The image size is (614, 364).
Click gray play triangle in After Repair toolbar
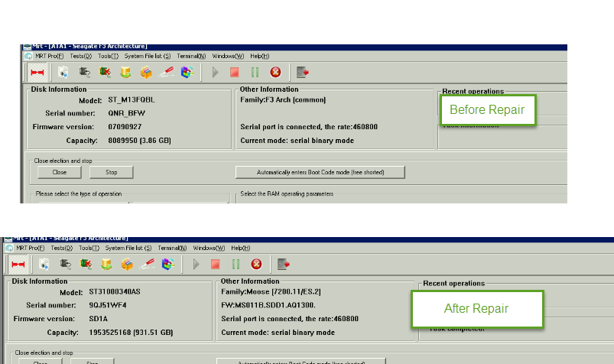196,265
